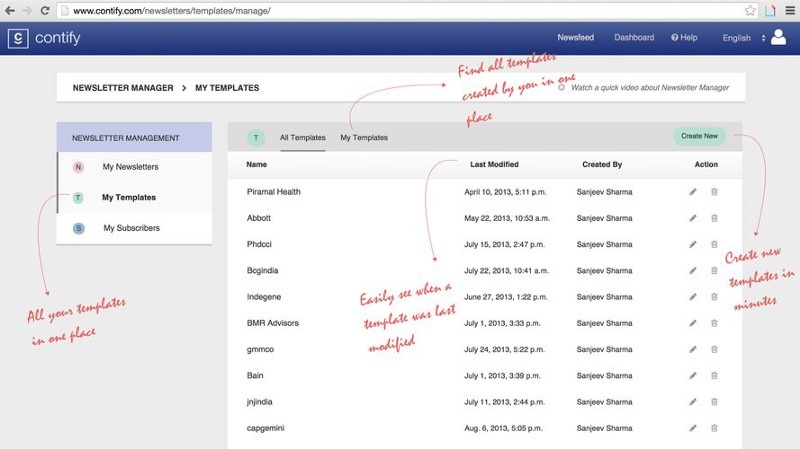
Task: Click the jnjindia template name
Action: tap(259, 402)
